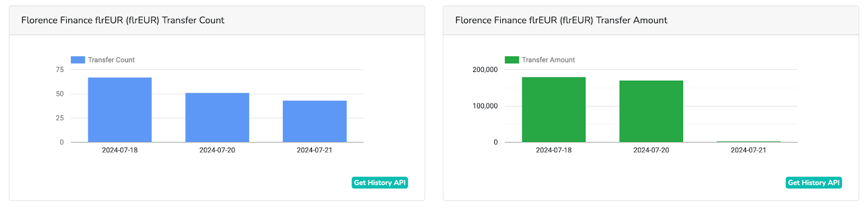Click the green Transfer Amount legend swatch
The width and height of the screenshot is (868, 208).
pyautogui.click(x=512, y=60)
